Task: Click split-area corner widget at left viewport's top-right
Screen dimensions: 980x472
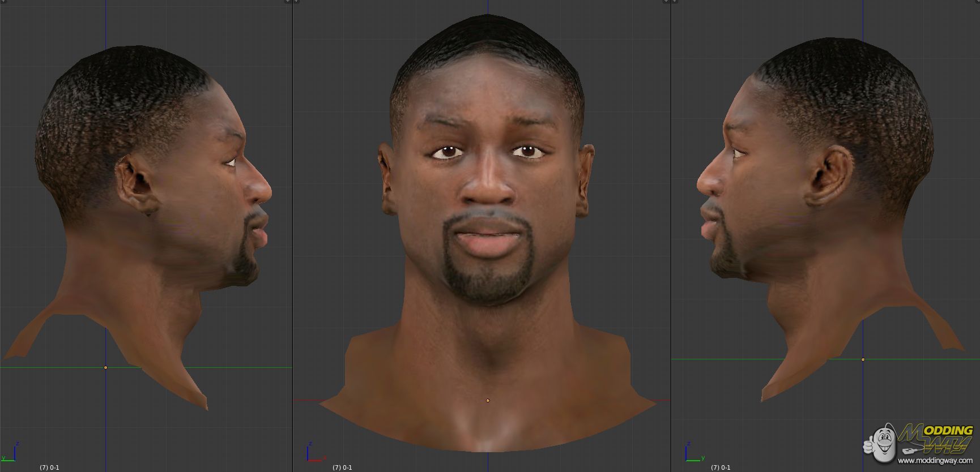Action: pyautogui.click(x=288, y=2)
